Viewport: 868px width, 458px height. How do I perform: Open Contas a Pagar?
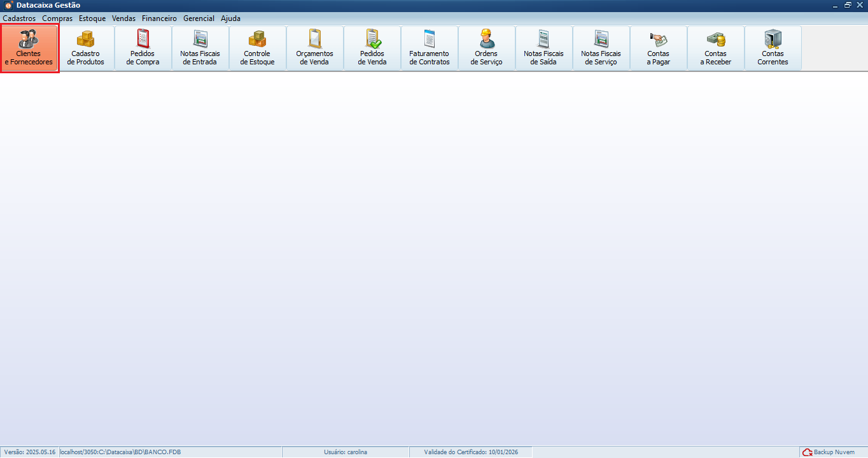click(659, 48)
